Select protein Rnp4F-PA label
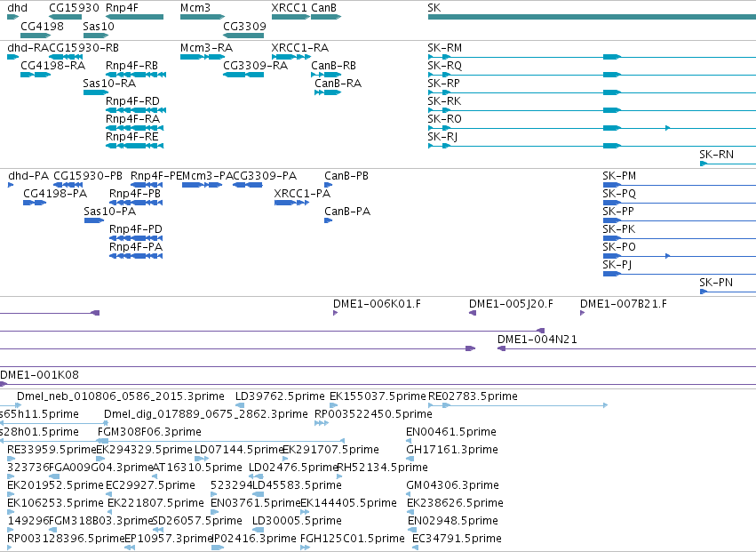 tap(136, 247)
